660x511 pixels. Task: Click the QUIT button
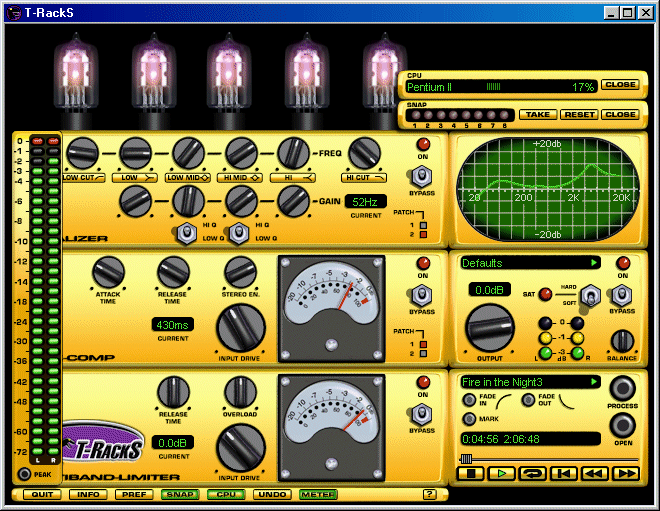point(43,494)
